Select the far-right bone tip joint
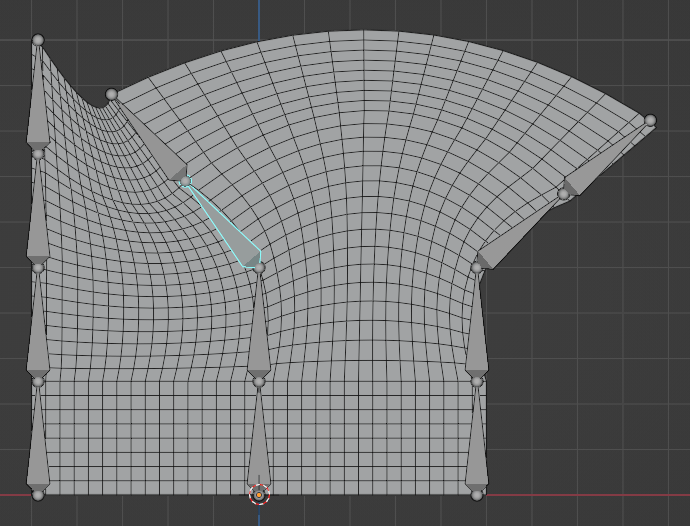This screenshot has height=526, width=690. (x=650, y=121)
